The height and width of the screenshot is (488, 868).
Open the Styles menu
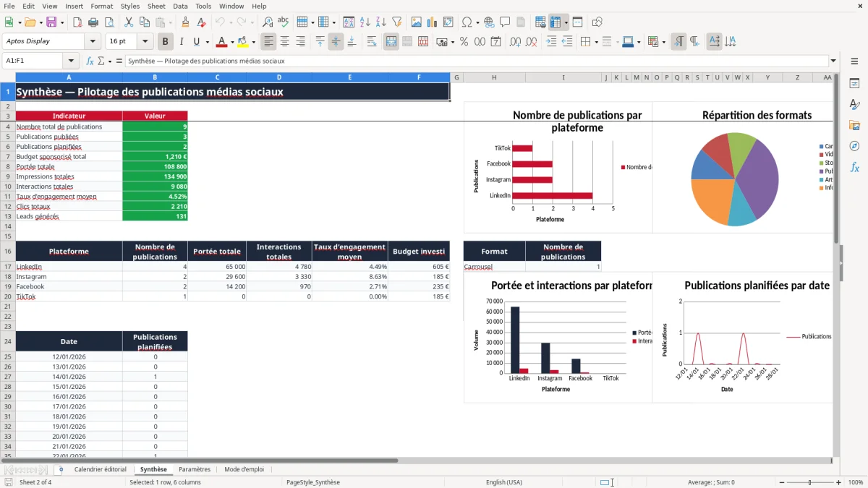point(130,6)
